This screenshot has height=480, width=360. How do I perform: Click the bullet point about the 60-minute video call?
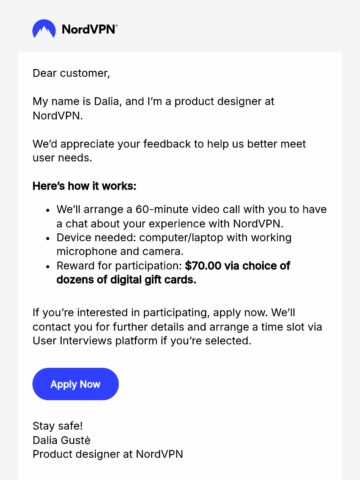coord(191,216)
